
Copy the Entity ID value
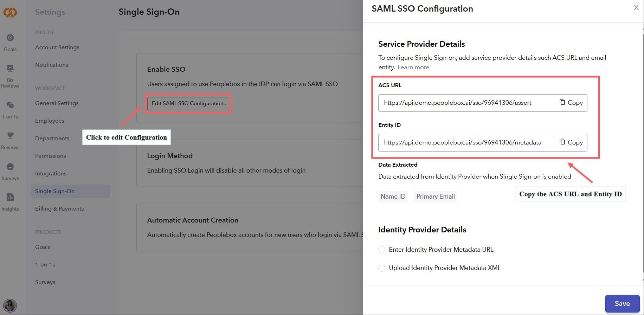click(x=571, y=142)
